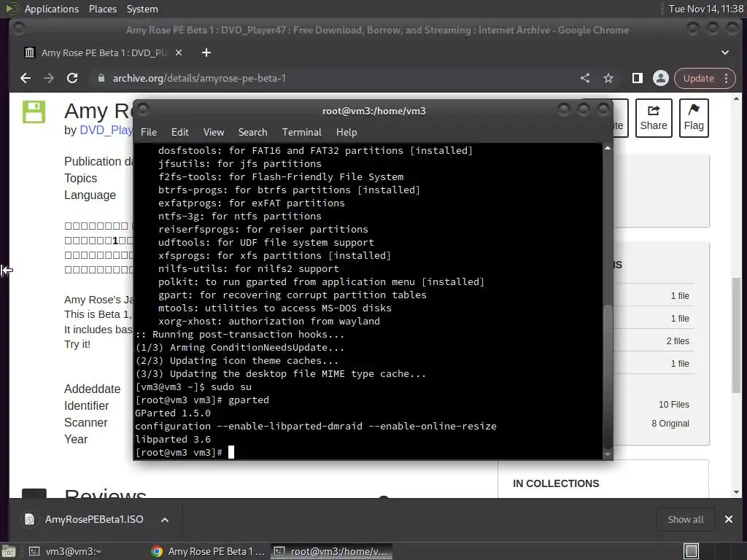Click the lock icon in the address bar
This screenshot has height=560, width=747.
(101, 78)
